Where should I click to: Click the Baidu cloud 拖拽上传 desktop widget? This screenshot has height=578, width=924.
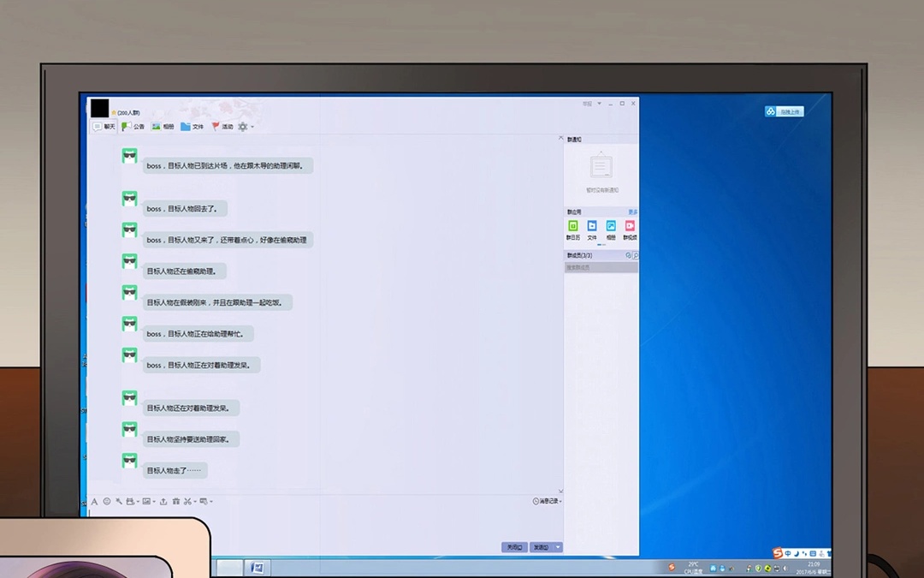[x=785, y=111]
